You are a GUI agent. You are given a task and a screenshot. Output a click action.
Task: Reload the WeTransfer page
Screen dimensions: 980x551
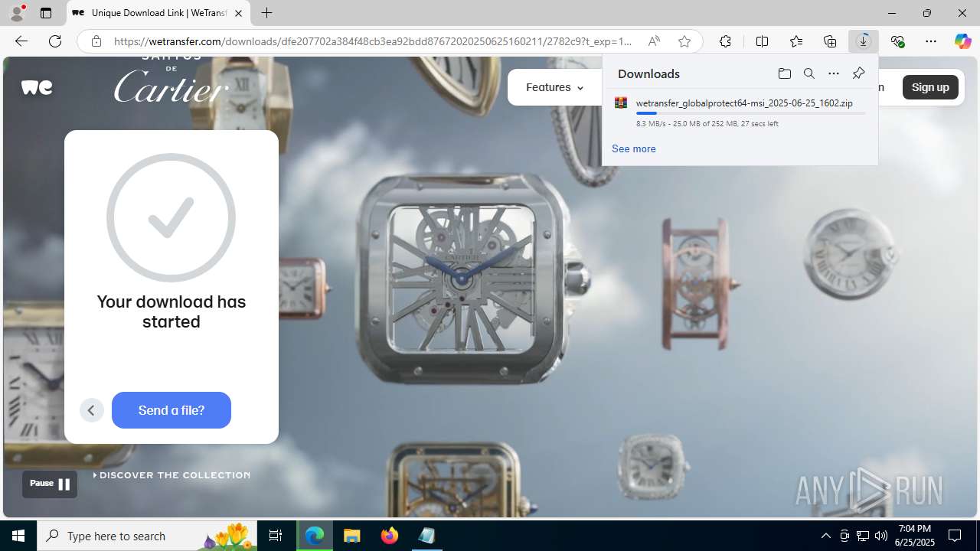[x=55, y=41]
